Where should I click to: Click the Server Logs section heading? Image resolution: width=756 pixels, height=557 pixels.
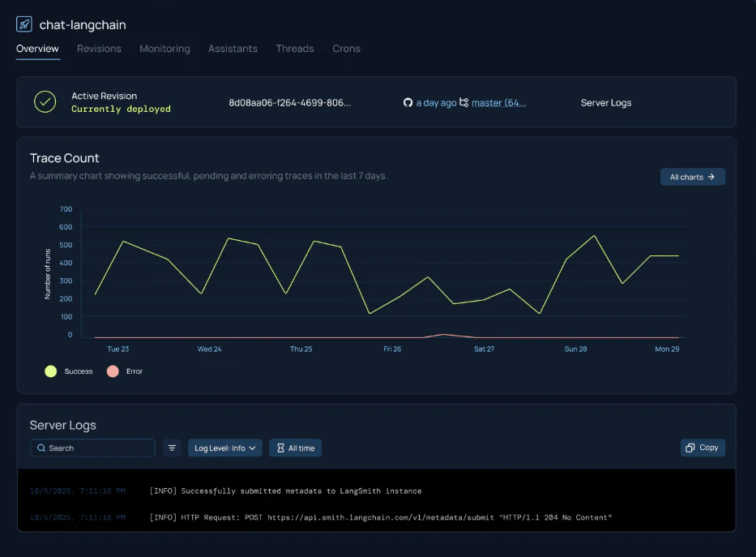point(62,426)
